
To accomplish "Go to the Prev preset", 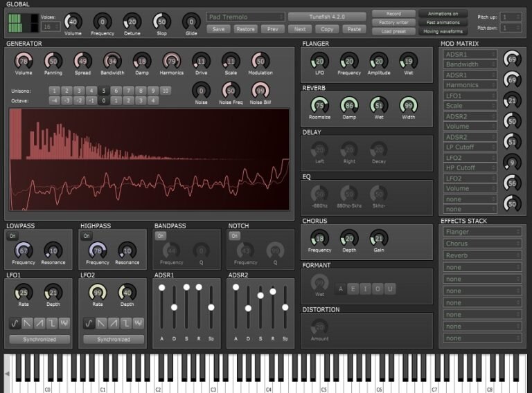I will 273,29.
